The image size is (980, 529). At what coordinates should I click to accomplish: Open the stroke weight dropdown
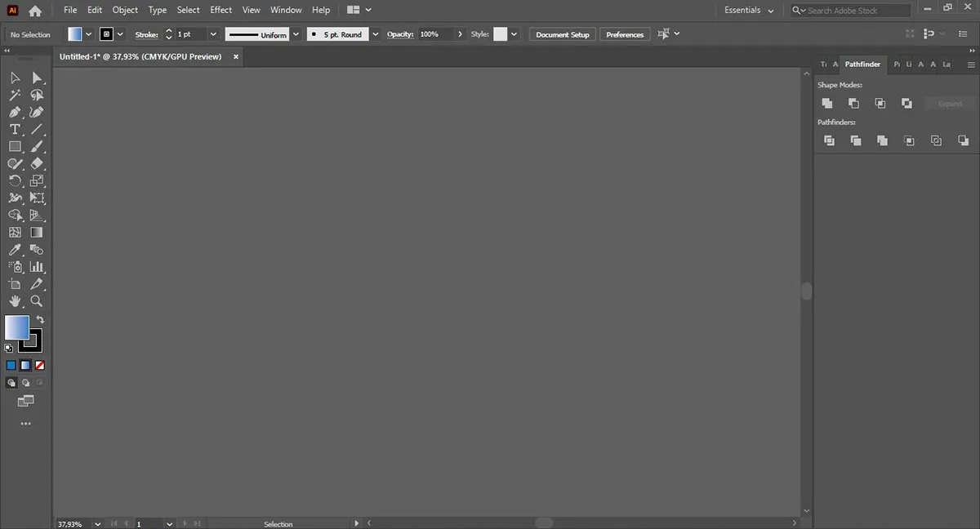point(212,34)
